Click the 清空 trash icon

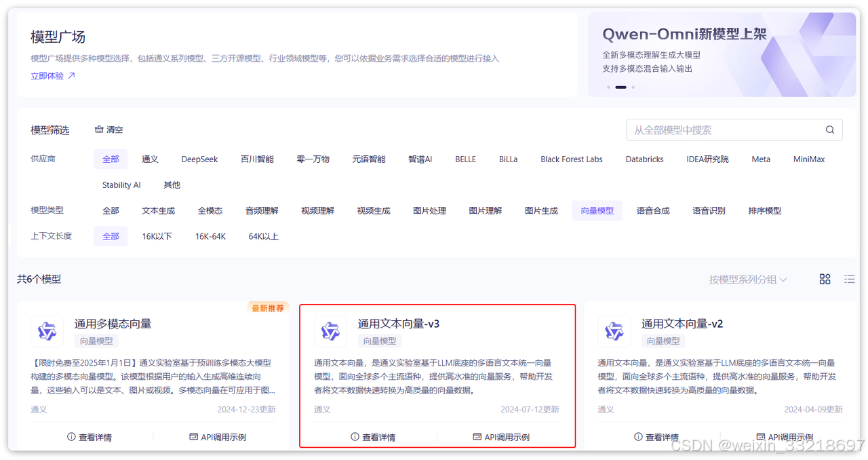(99, 129)
